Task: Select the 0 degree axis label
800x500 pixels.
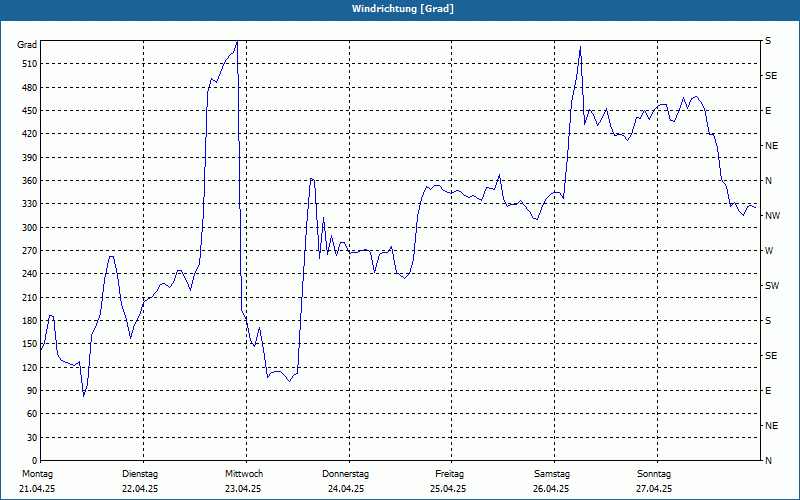Action: [35, 461]
